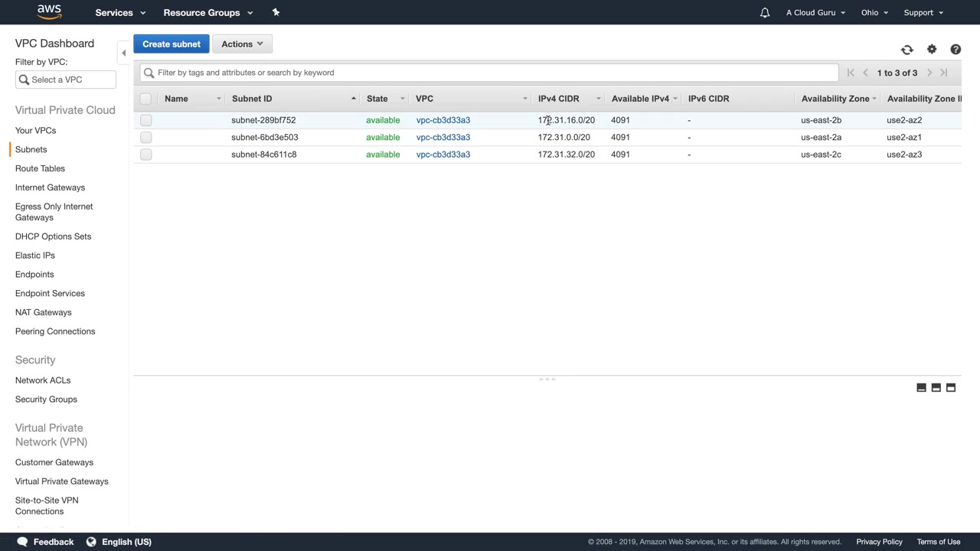The height and width of the screenshot is (551, 980).
Task: Click the Feedback speech bubble icon
Action: (x=22, y=542)
